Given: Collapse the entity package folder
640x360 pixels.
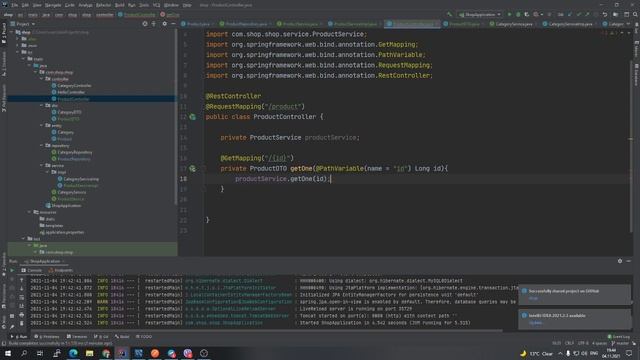Looking at the screenshot, I should pos(42,125).
